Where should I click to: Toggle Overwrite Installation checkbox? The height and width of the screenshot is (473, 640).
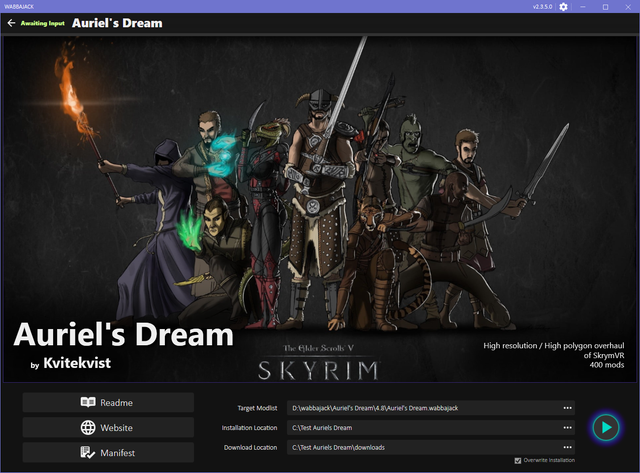click(518, 460)
